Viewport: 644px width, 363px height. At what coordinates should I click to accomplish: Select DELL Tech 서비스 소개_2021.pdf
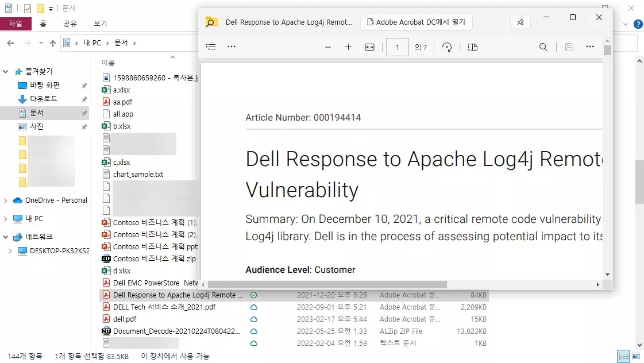point(164,307)
